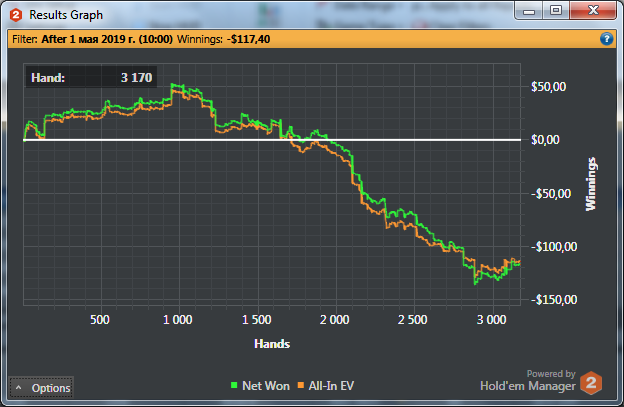Click the Winnings -$117,40 value in filter bar
This screenshot has width=624, height=407.
[248, 39]
